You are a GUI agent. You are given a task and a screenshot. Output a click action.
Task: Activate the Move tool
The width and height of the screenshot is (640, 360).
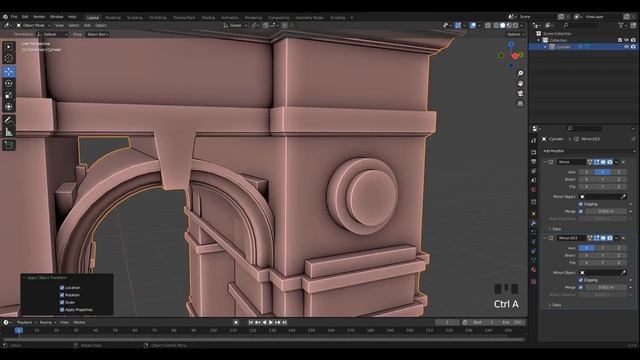(9, 72)
